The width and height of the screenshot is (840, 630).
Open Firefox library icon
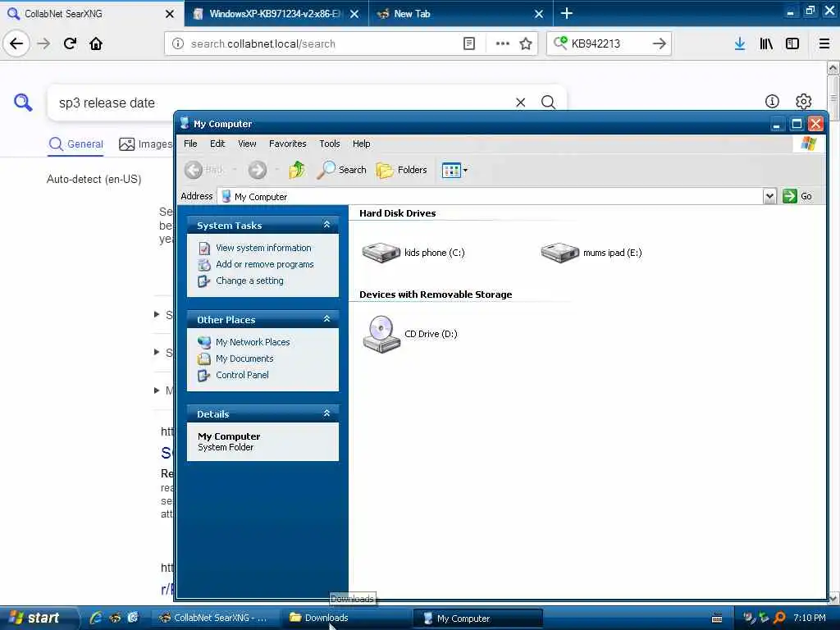click(766, 43)
